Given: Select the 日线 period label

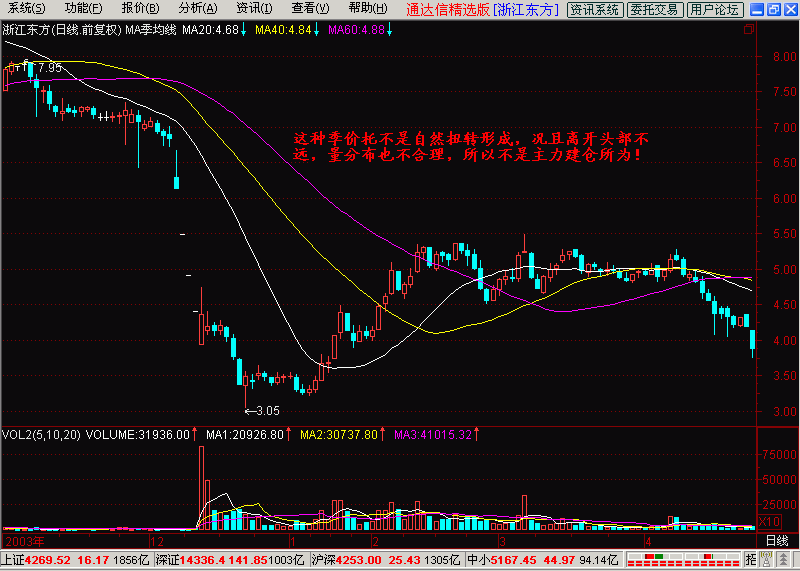Looking at the screenshot, I should coord(776,541).
